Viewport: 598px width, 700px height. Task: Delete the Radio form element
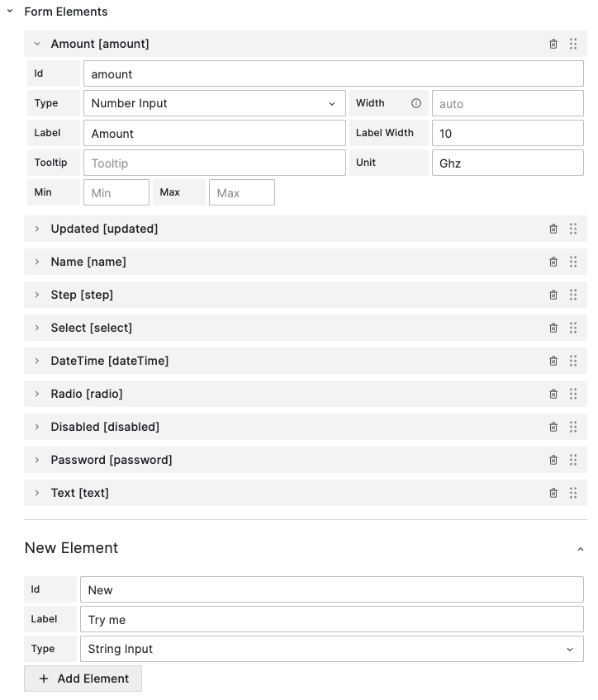[553, 394]
